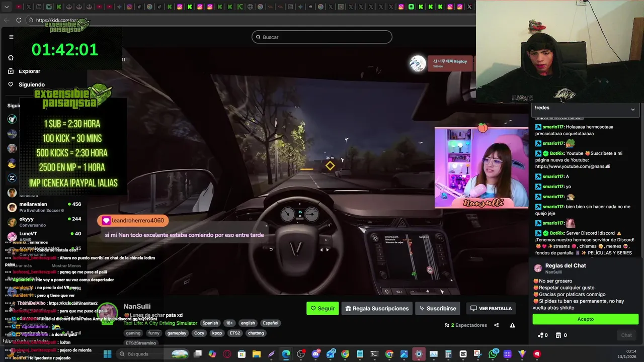Viewport: 644px width, 362px height.
Task: Reload the browser page
Action: pyautogui.click(x=19, y=20)
